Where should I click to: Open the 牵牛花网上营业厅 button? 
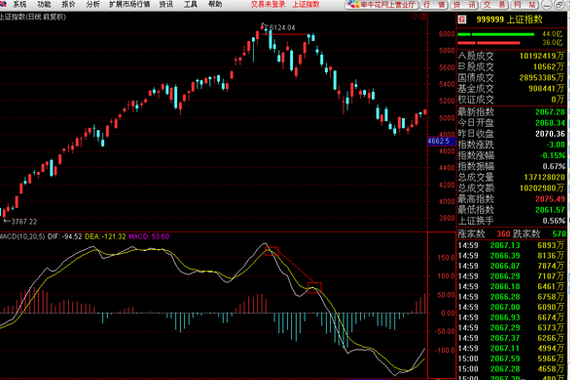(x=381, y=5)
